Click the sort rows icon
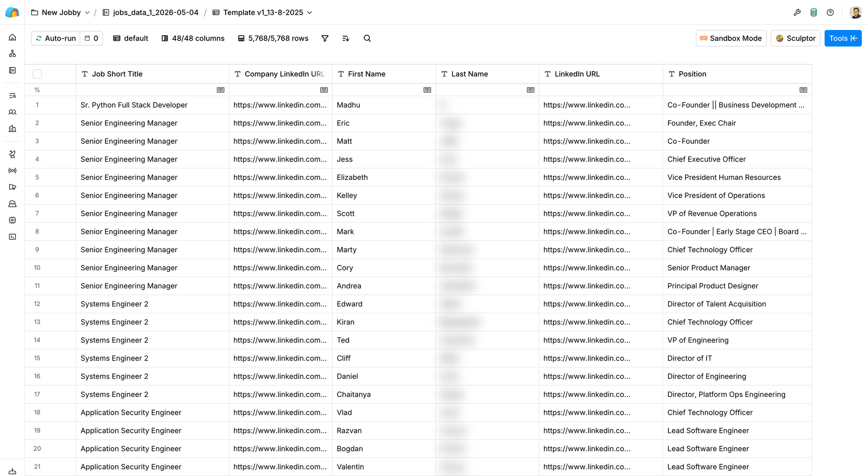The image size is (868, 476). 345,39
